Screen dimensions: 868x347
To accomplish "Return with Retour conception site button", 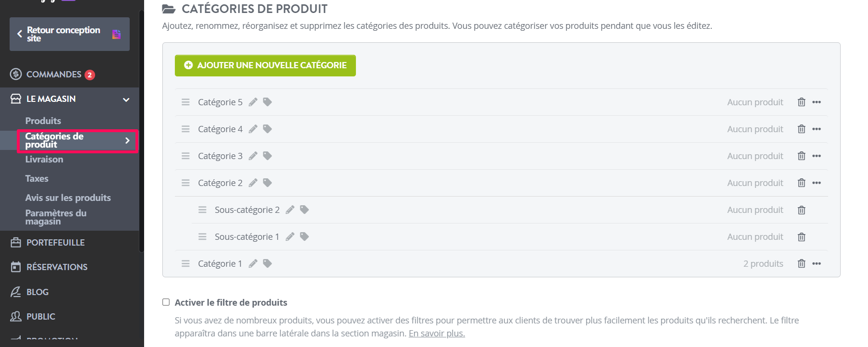I will point(70,34).
